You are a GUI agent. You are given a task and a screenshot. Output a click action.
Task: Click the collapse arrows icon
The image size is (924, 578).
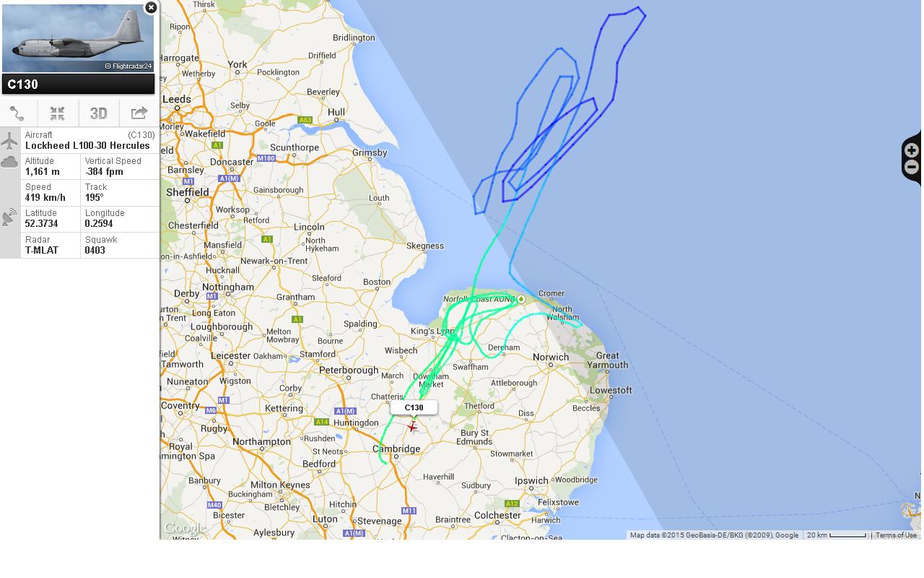(x=57, y=113)
